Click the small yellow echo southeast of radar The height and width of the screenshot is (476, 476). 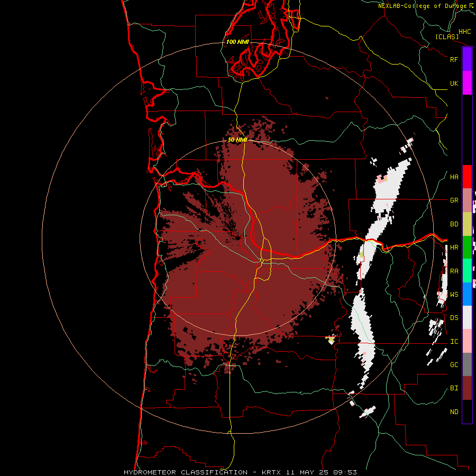pos(331,339)
